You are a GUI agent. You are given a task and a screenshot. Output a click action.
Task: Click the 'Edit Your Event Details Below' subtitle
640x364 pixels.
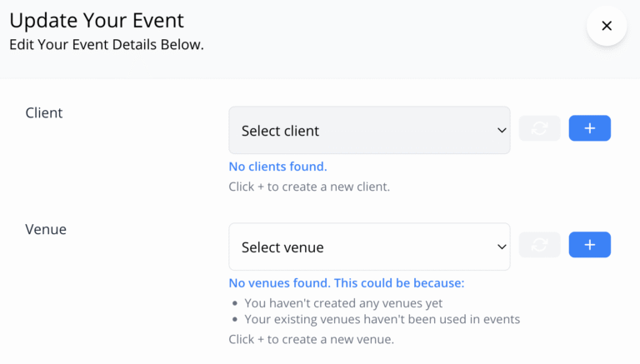(107, 44)
